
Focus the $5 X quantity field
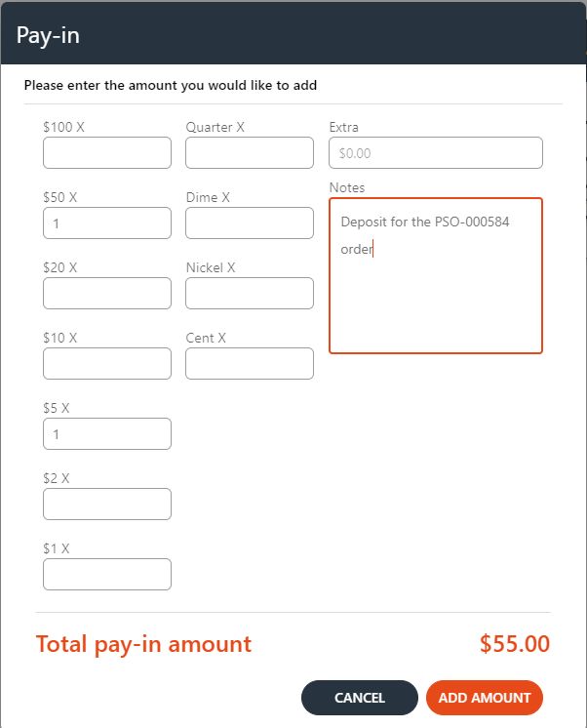(107, 434)
